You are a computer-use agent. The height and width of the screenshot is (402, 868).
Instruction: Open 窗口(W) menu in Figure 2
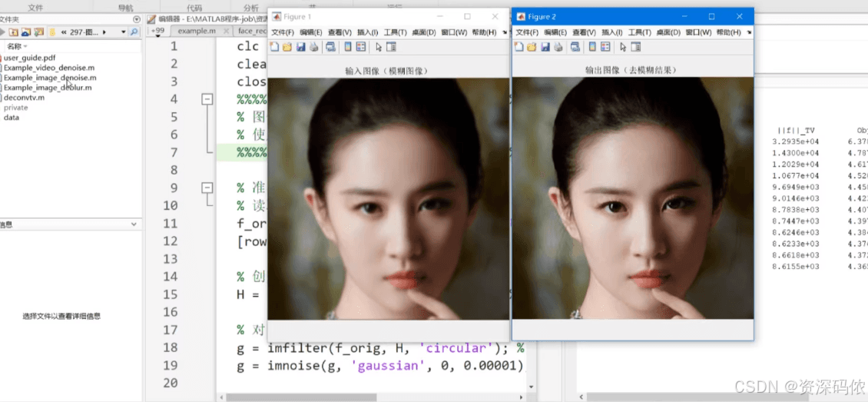[698, 33]
